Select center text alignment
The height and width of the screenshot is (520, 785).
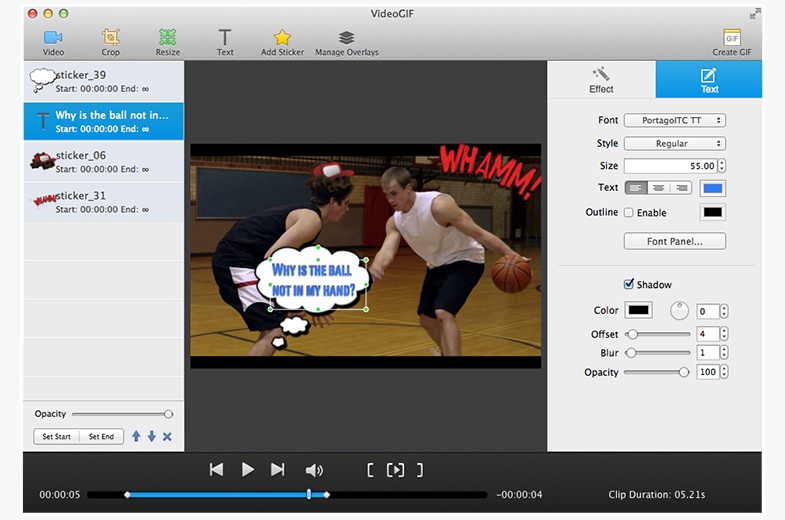658,188
